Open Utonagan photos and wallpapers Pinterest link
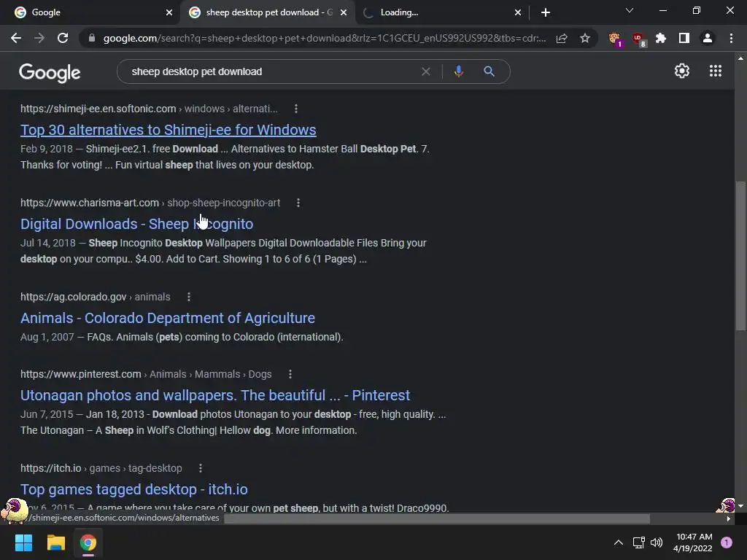 215,395
